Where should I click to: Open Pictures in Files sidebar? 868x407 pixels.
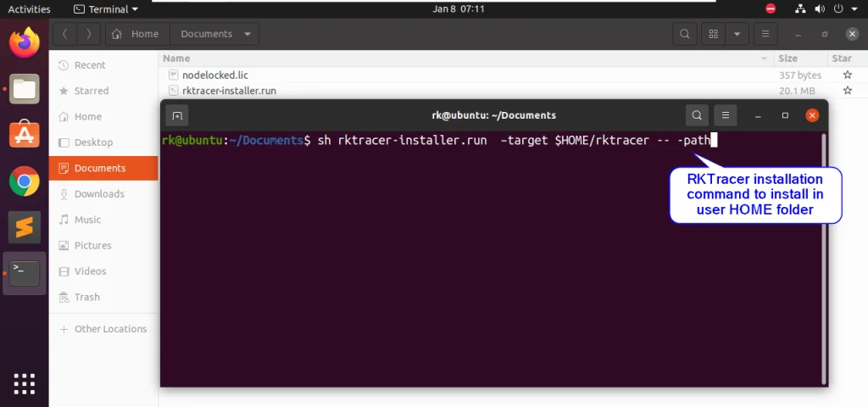(x=103, y=245)
